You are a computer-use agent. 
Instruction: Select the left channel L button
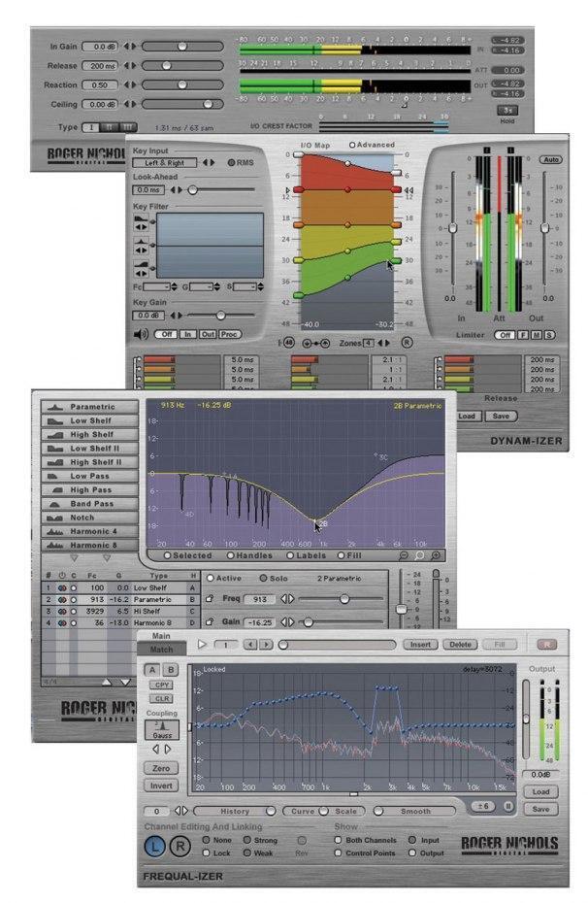154,846
